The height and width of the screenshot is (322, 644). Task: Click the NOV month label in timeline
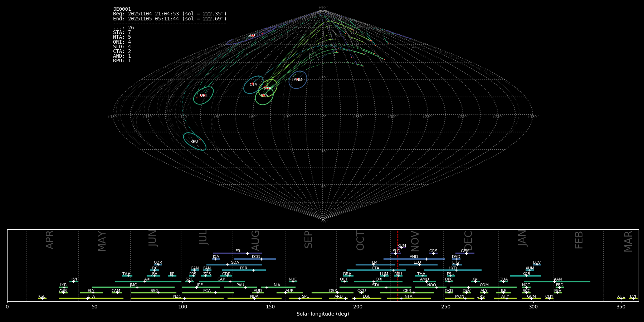[415, 241]
